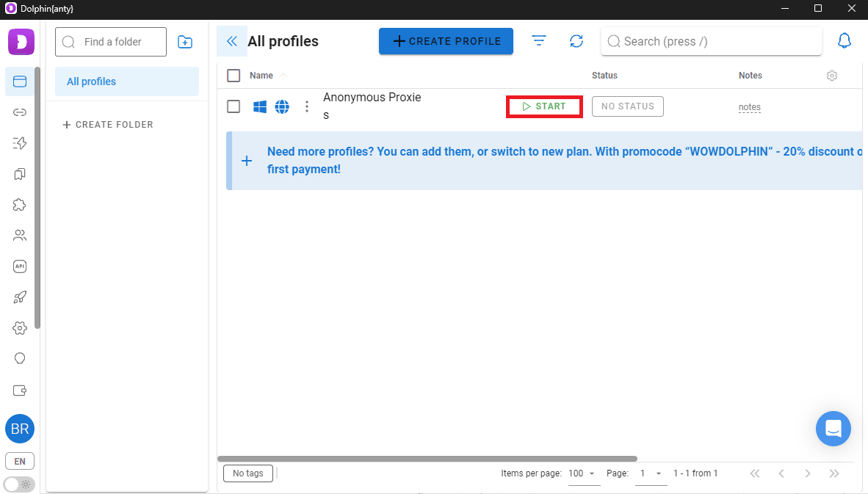Open the API icon in sidebar
The height and width of the screenshot is (494, 868).
pyautogui.click(x=20, y=266)
